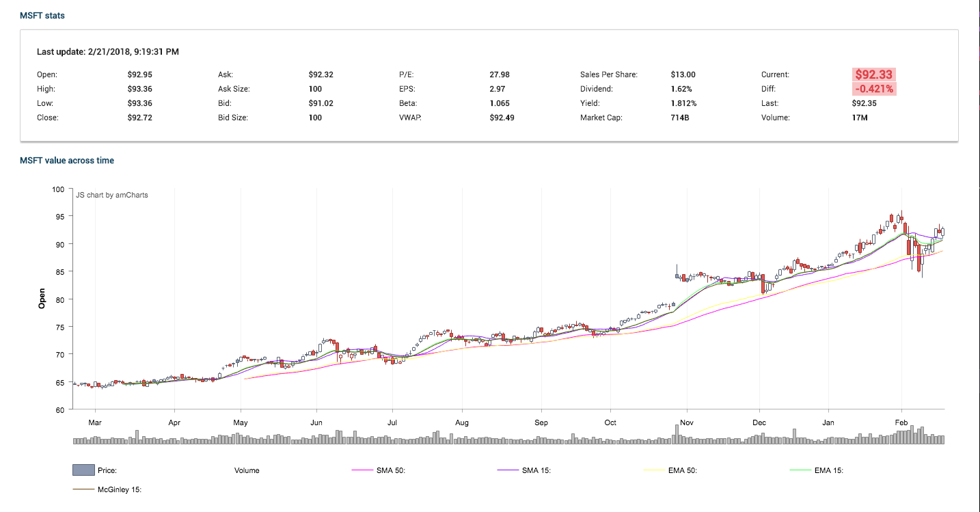This screenshot has height=512, width=980.
Task: Click the 100 tick label on y-axis
Action: [58, 189]
